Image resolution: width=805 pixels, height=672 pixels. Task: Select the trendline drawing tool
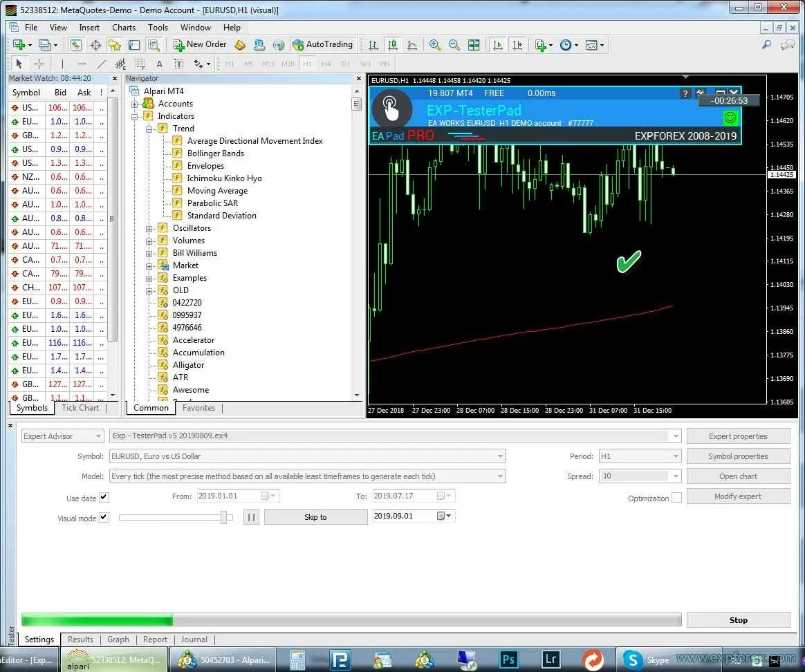101,64
